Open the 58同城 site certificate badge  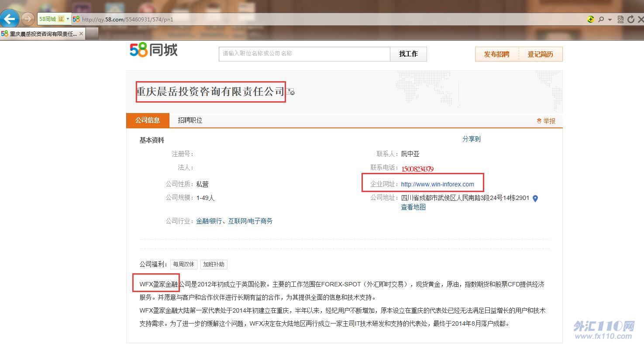coord(51,19)
